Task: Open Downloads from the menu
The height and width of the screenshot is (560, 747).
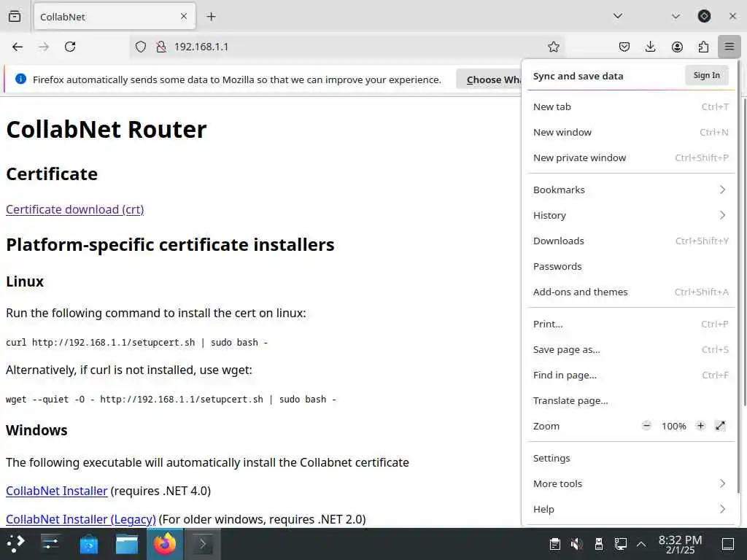Action: (631, 241)
